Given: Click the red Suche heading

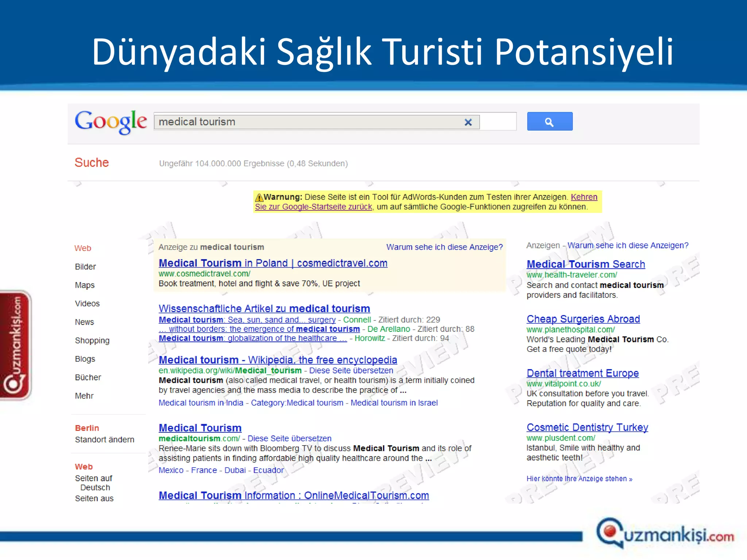Looking at the screenshot, I should coord(92,163).
